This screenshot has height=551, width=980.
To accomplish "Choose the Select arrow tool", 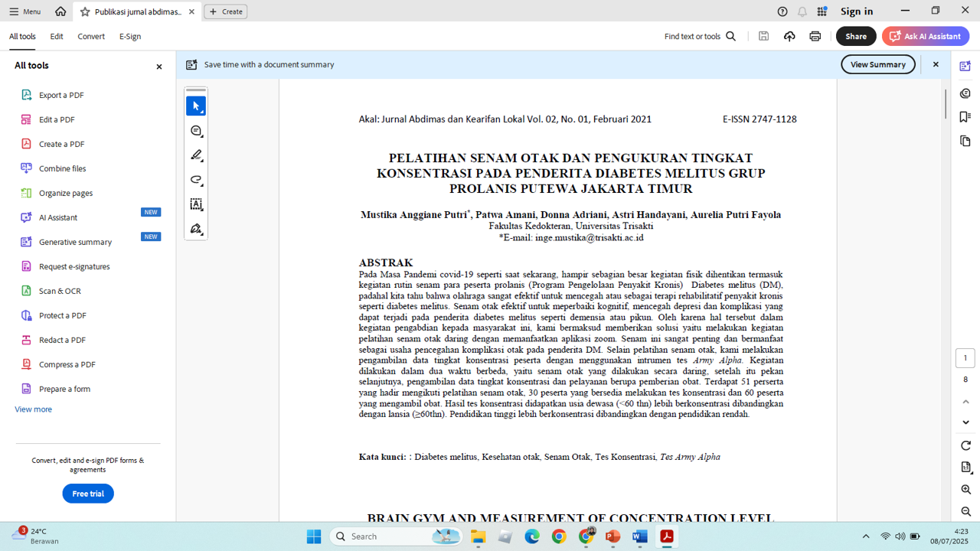I will coord(196,106).
